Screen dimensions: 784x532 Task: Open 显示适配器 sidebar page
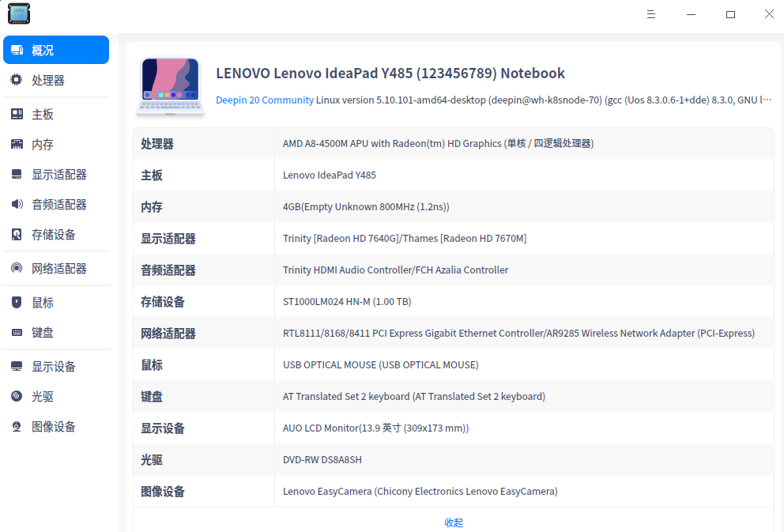(x=56, y=174)
